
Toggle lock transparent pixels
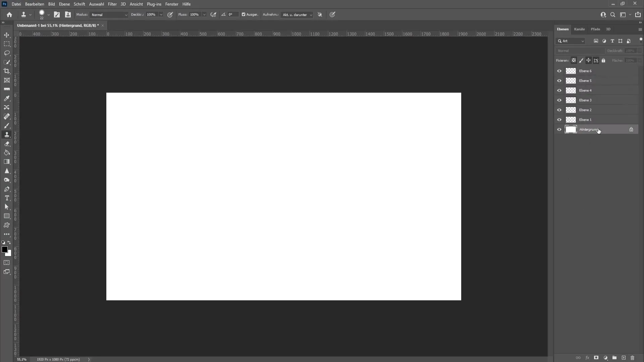click(x=574, y=61)
